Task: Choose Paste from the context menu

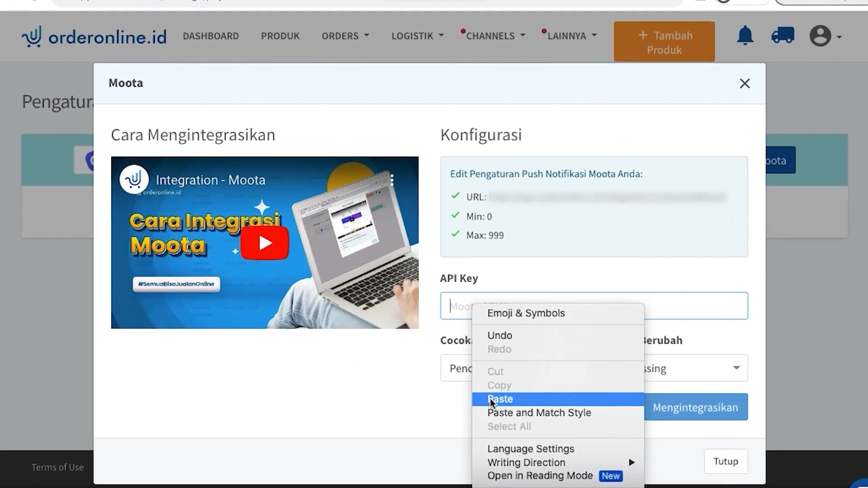Action: (x=558, y=399)
